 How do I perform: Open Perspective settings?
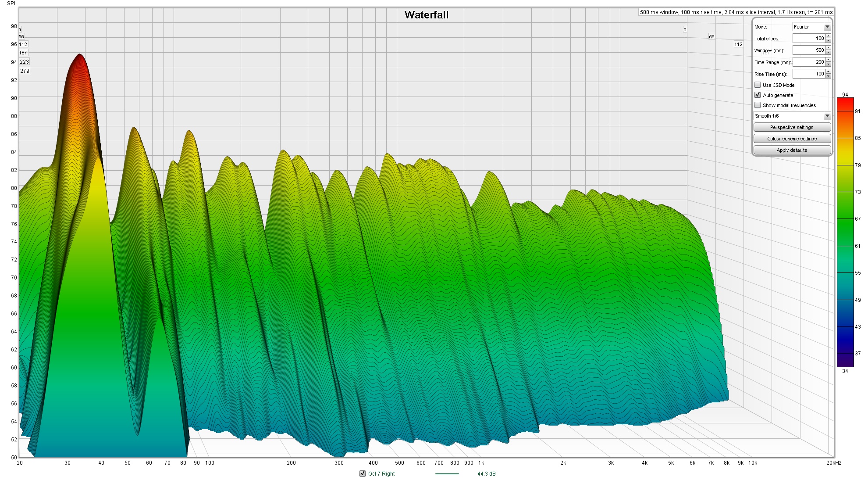coord(792,127)
